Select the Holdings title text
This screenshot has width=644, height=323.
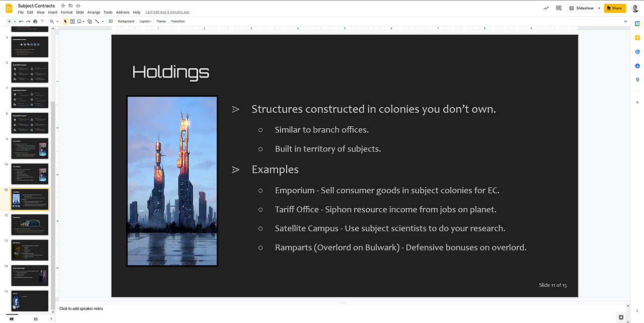171,72
